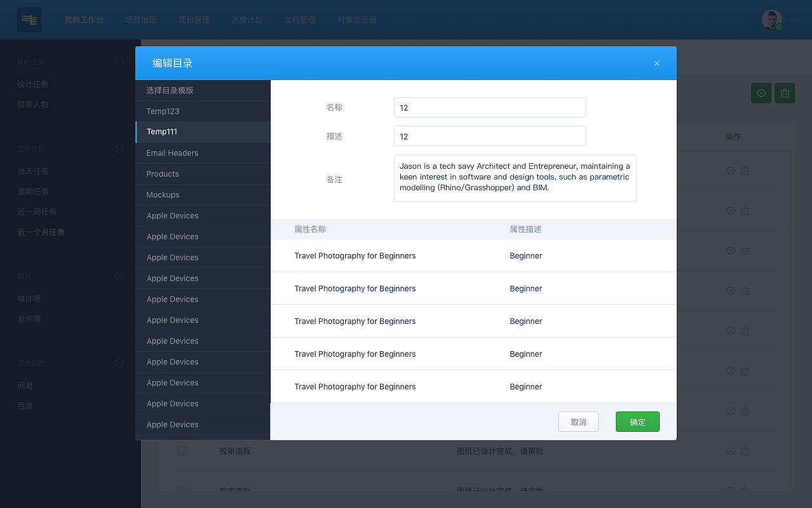Choose the Temp123 template
This screenshot has width=812, height=508.
point(203,111)
